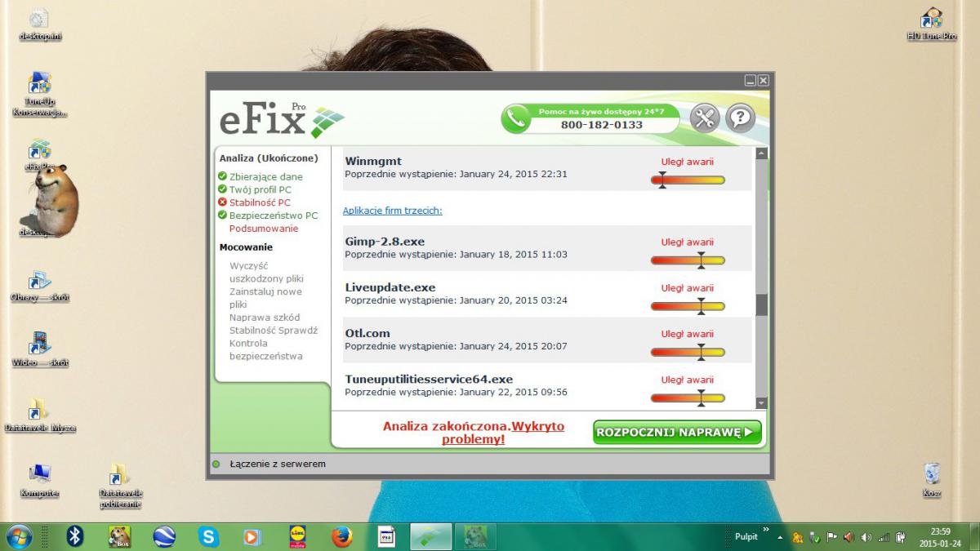Select the Otl.com crash entry

[546, 340]
